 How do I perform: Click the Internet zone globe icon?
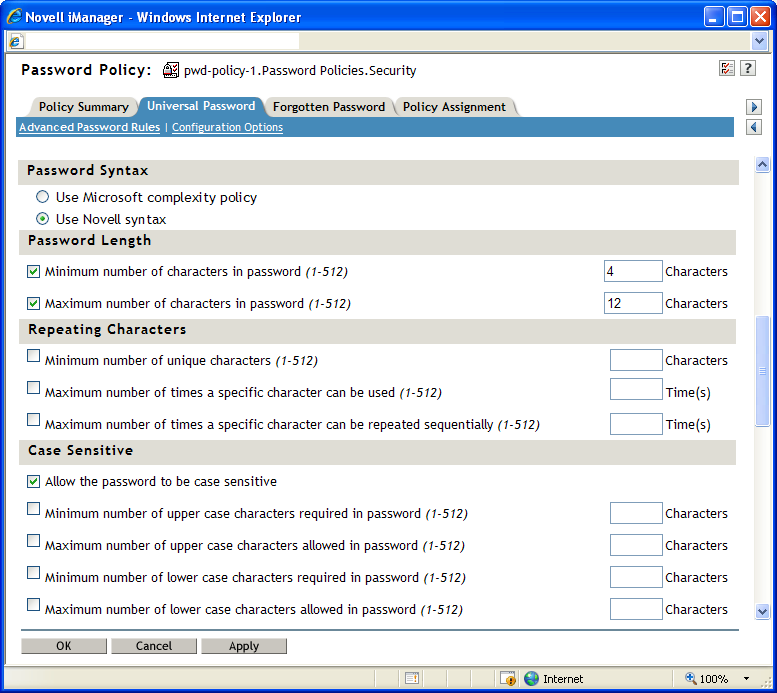click(x=531, y=678)
